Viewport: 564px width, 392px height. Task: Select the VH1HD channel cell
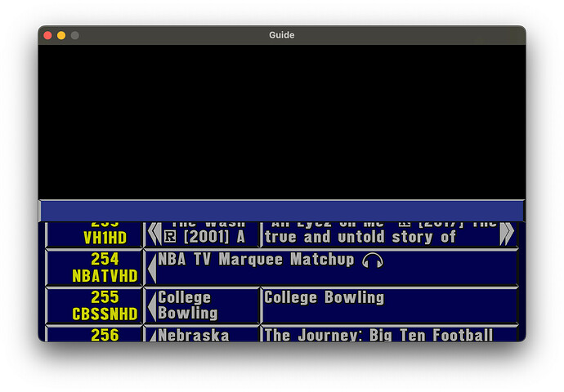pyautogui.click(x=94, y=234)
